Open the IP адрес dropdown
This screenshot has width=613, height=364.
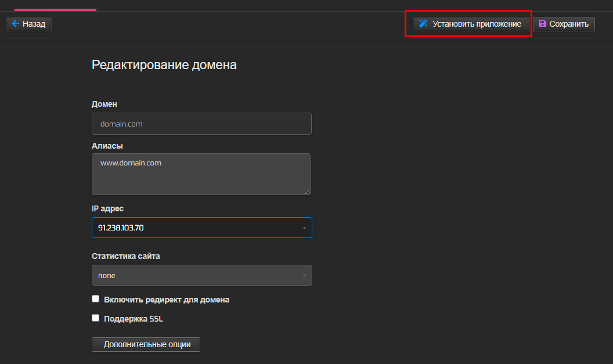click(202, 228)
